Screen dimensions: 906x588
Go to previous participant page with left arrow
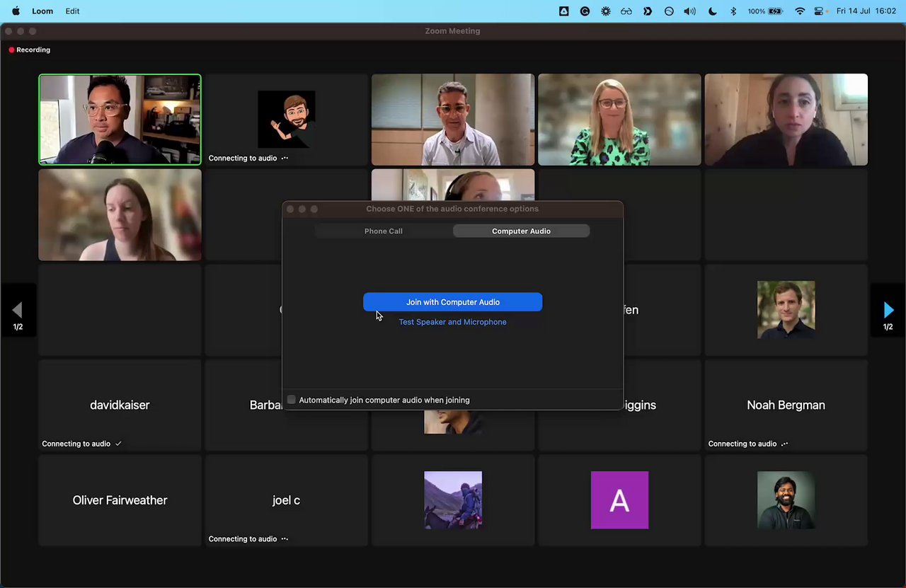18,310
